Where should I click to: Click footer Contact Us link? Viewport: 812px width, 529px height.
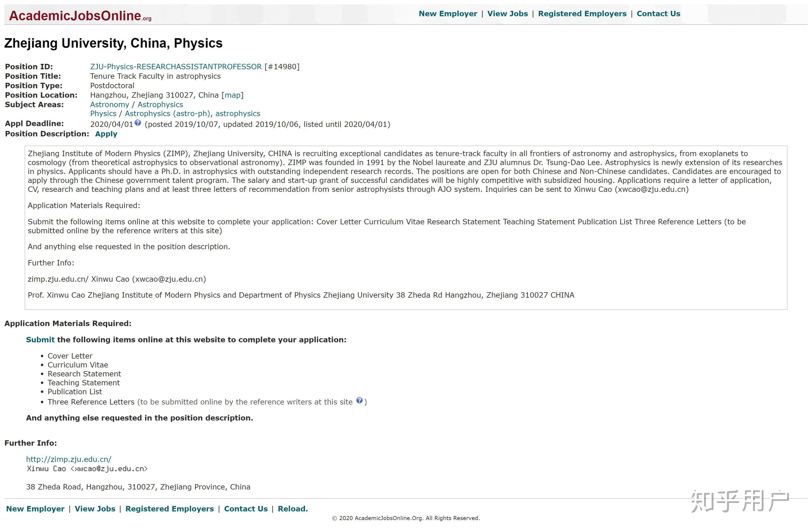pyautogui.click(x=246, y=509)
